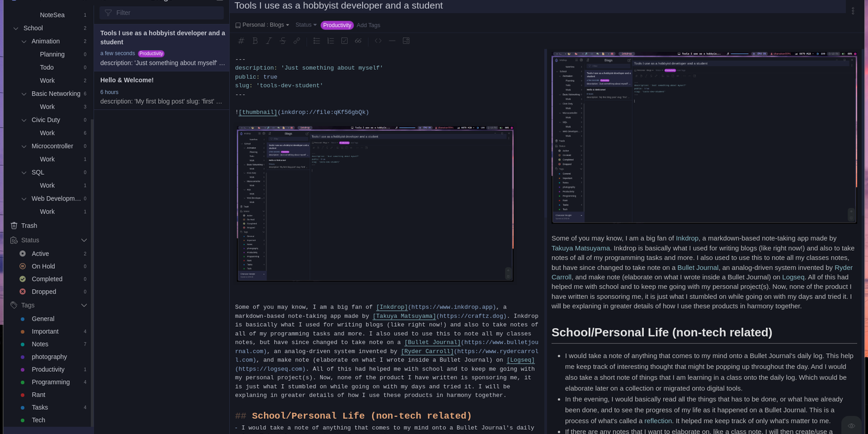Screen dimensions: 868x434
Task: Click the Active status icon in the sidebar
Action: click(22, 254)
